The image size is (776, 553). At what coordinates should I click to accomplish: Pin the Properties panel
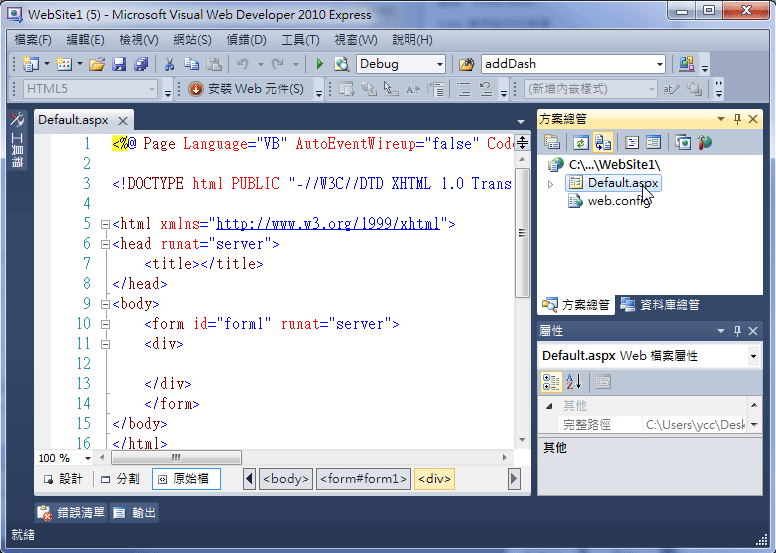point(737,331)
